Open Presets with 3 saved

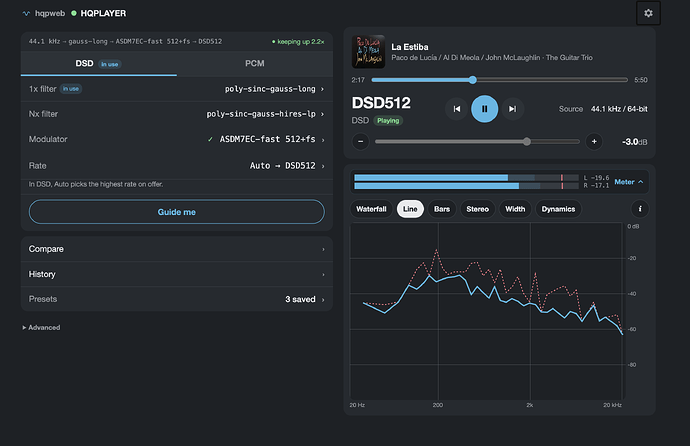tap(176, 299)
